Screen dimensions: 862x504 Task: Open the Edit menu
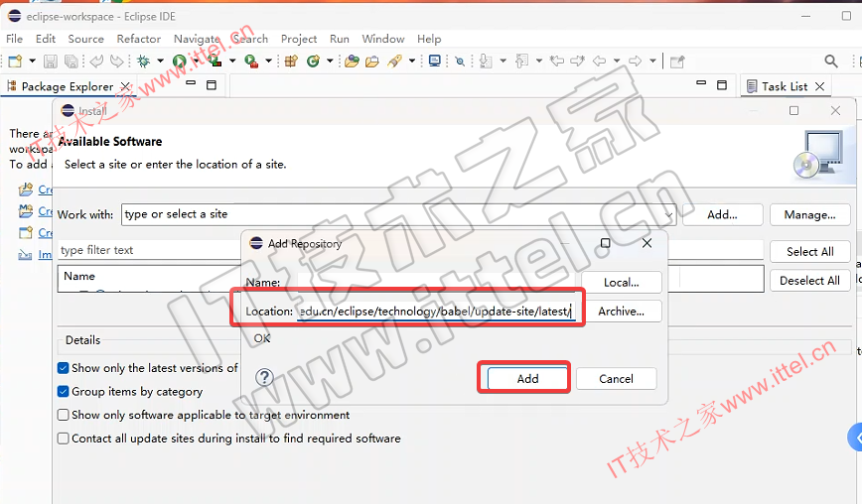46,39
